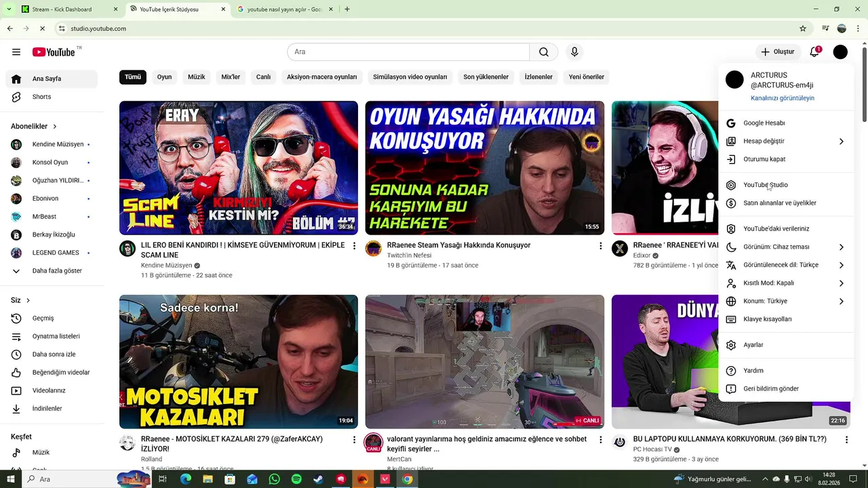Select the Canlı filter chip
The width and height of the screenshot is (868, 488).
point(263,77)
